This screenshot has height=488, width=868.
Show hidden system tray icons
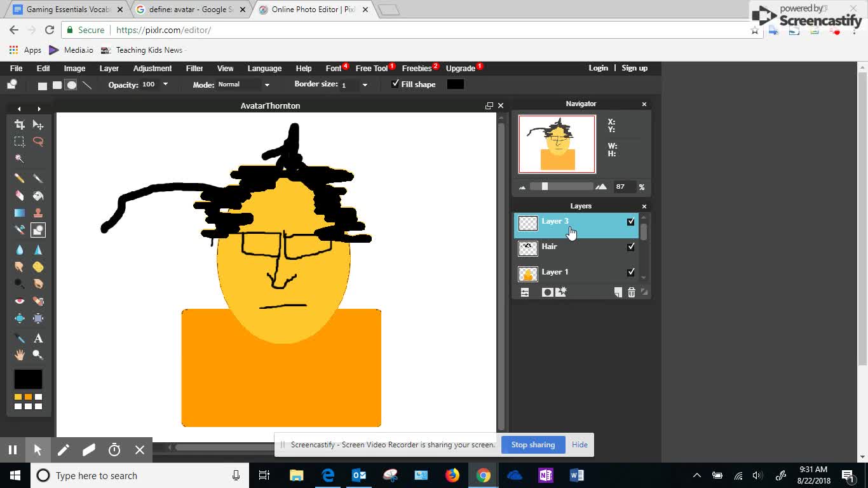[697, 475]
